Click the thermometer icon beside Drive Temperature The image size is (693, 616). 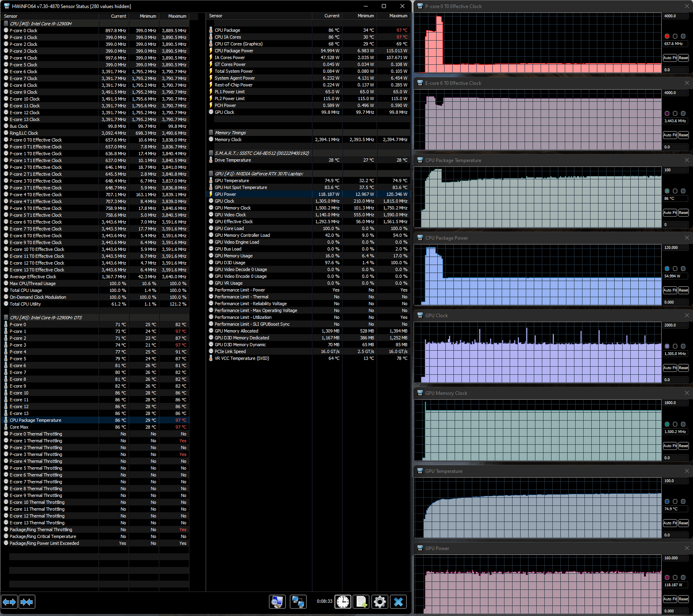[211, 160]
